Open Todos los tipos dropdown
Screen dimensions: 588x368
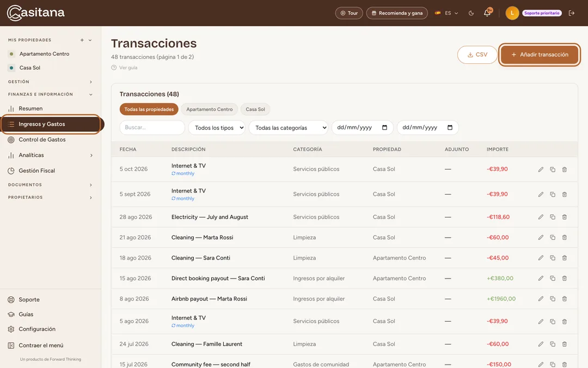pyautogui.click(x=217, y=128)
